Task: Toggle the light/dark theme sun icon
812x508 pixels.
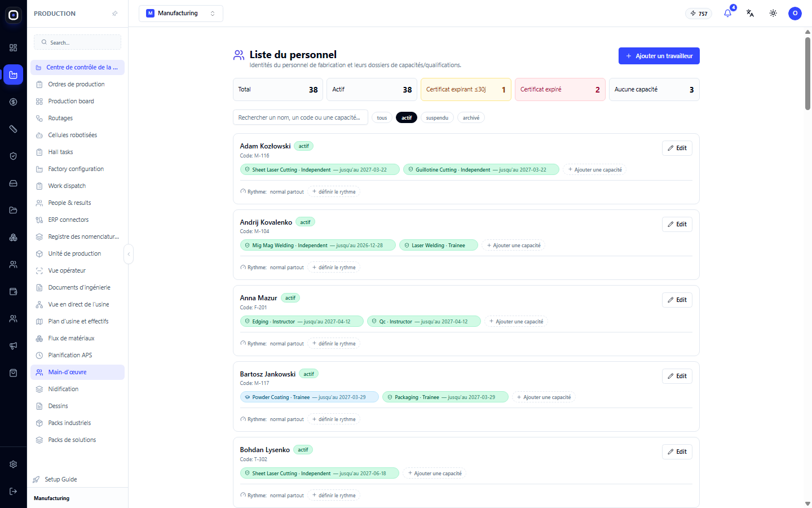Action: point(773,13)
